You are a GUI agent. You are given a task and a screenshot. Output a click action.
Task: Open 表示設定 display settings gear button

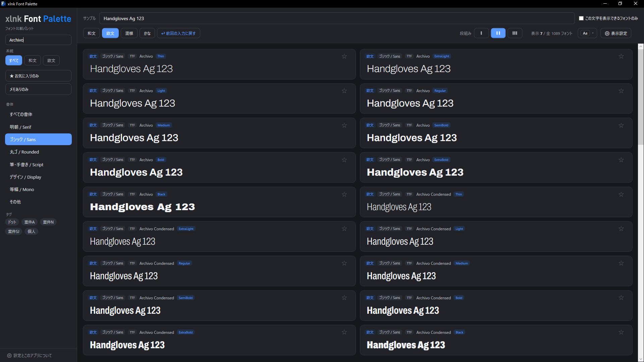pyautogui.click(x=616, y=33)
